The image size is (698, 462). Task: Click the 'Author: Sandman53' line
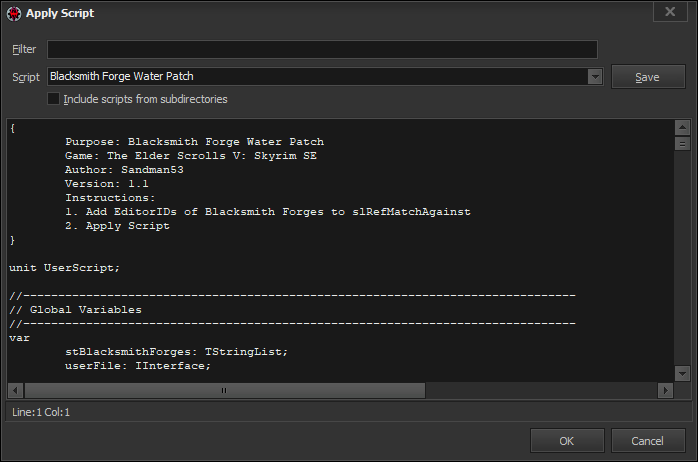click(124, 170)
